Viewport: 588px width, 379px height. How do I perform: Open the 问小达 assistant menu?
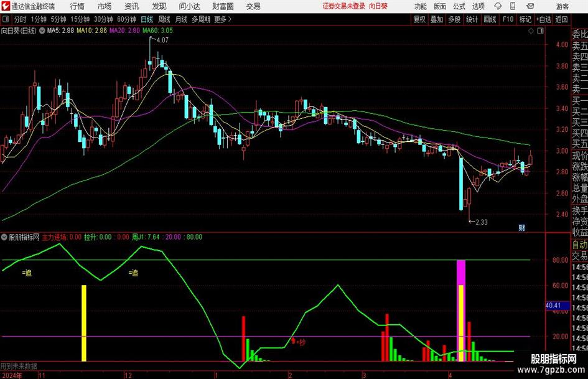coord(189,6)
